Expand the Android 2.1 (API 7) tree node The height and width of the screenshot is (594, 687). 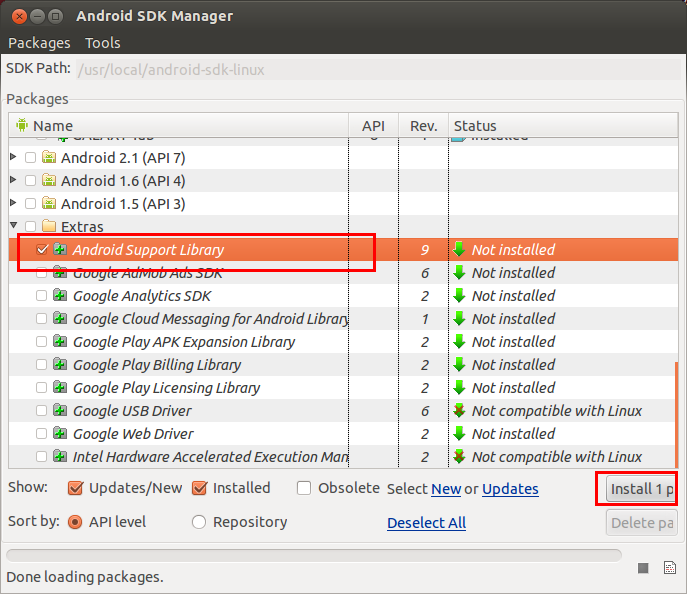coord(13,156)
